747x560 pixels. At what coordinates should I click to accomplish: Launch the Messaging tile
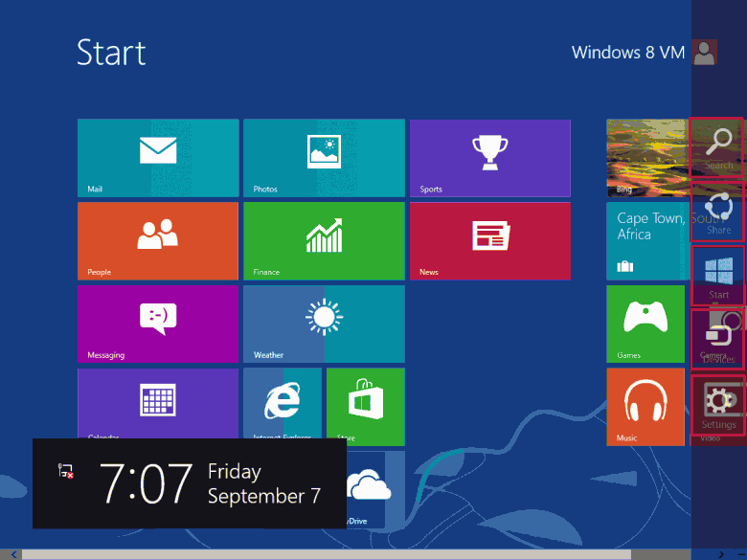pyautogui.click(x=158, y=325)
